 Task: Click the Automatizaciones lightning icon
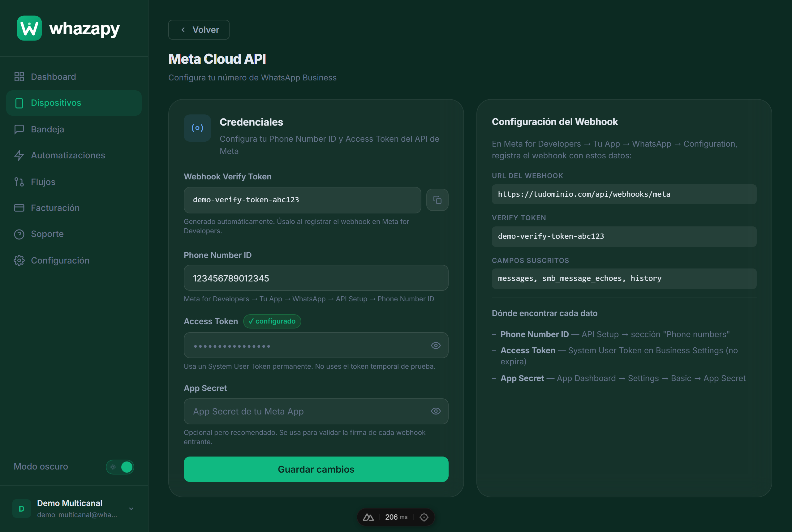[x=19, y=155]
